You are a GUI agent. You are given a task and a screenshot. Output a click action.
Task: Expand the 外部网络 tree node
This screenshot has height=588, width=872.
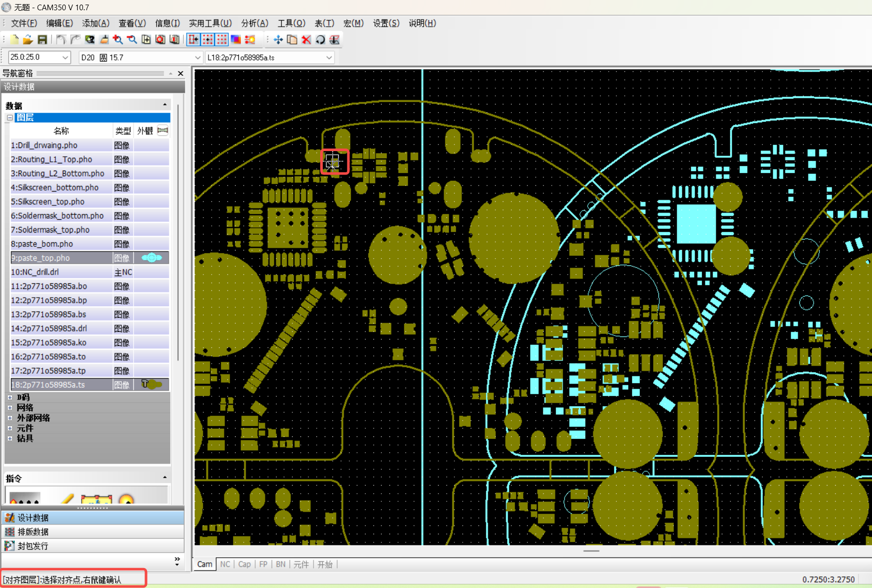coord(10,418)
